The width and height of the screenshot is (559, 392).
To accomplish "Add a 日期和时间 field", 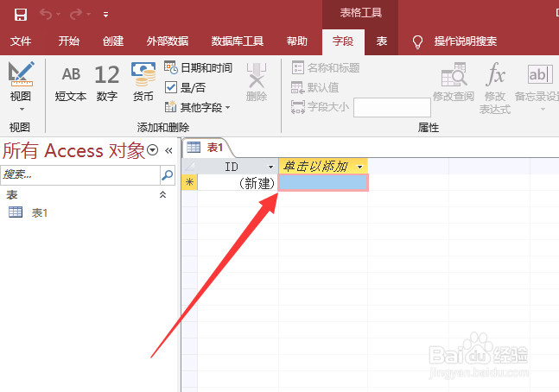I will (198, 67).
